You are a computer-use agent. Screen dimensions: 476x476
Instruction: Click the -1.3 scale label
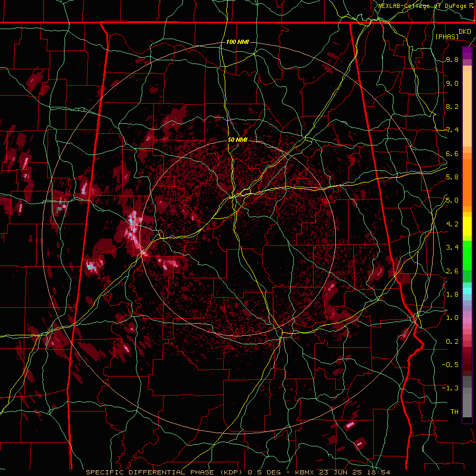click(x=450, y=388)
